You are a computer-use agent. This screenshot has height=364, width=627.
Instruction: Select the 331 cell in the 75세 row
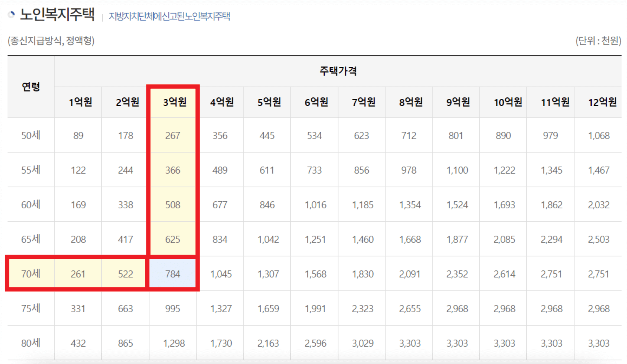(78, 309)
